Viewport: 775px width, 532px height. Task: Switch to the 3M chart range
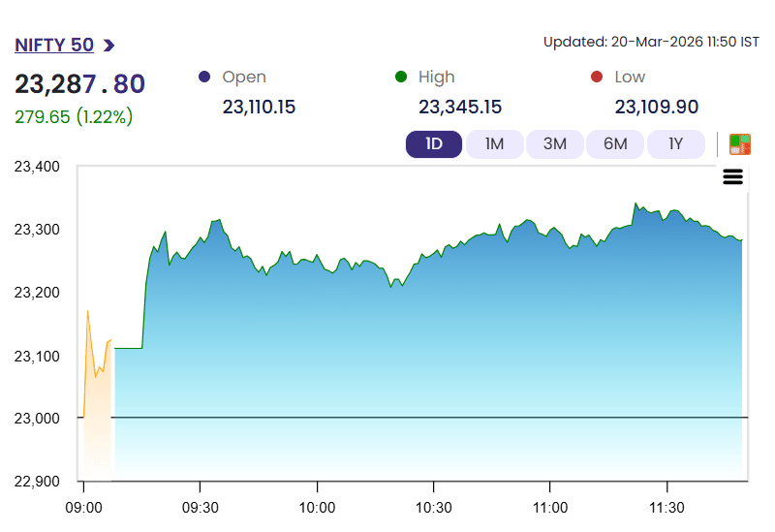554,144
